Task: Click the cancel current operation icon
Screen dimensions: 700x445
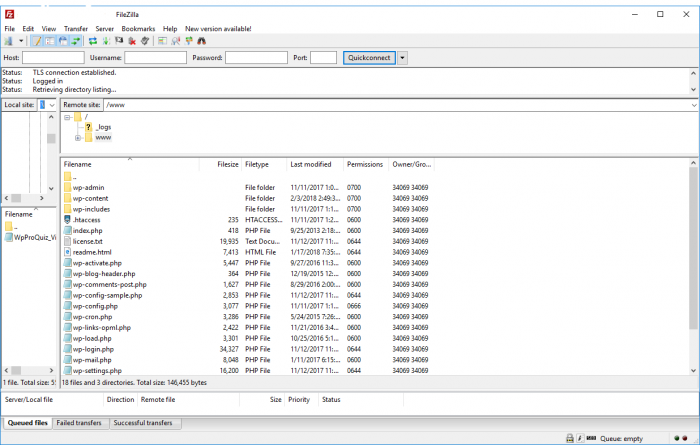Action: (x=119, y=41)
